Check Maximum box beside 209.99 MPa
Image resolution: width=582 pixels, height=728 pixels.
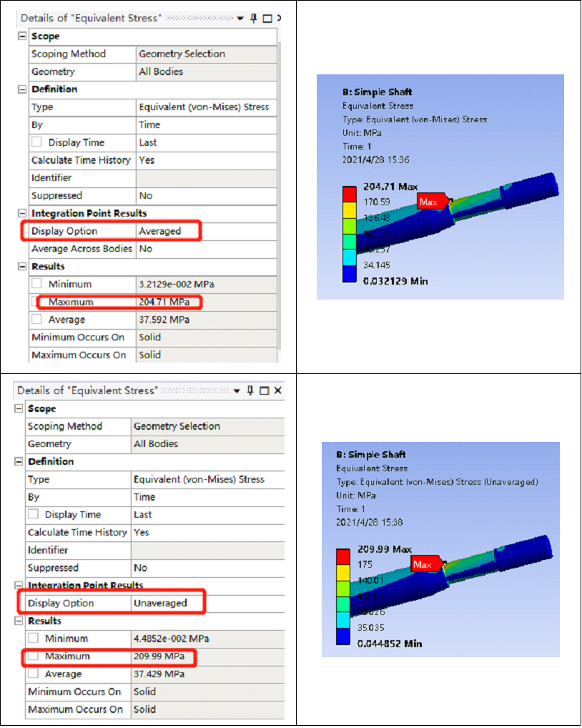click(x=34, y=656)
